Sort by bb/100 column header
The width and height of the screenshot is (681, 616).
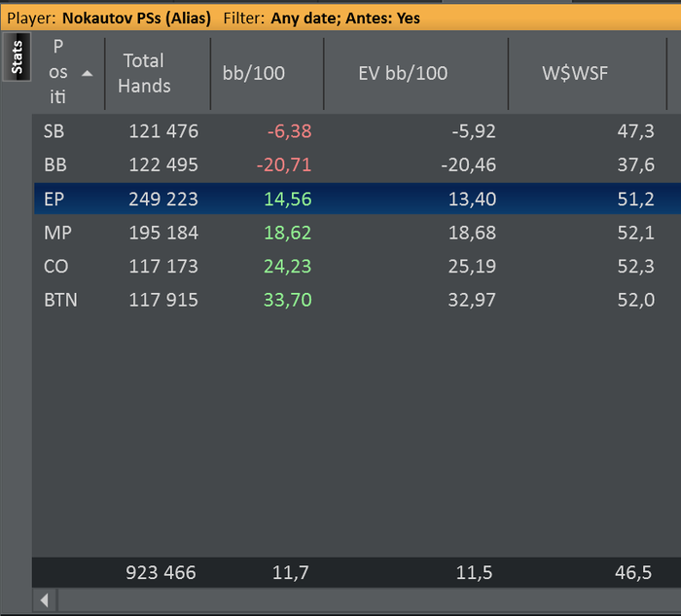point(254,73)
